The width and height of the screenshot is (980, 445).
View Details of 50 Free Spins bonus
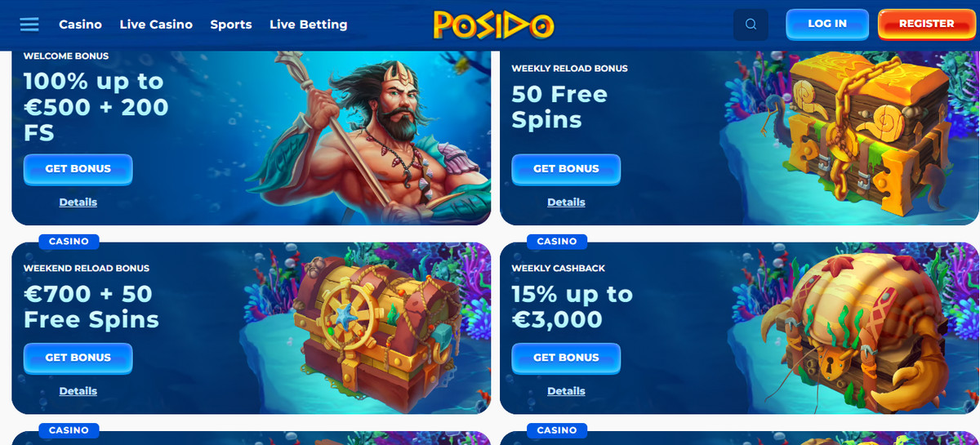[566, 202]
